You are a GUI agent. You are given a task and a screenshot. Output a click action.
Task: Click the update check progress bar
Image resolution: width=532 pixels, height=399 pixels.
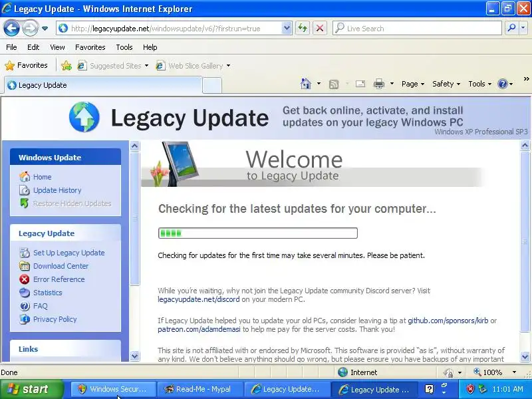pos(257,233)
